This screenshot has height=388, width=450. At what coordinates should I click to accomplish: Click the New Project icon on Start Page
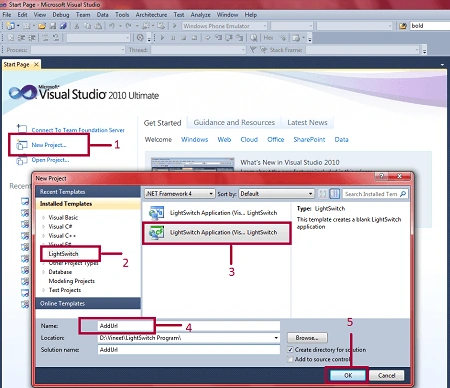click(22, 145)
